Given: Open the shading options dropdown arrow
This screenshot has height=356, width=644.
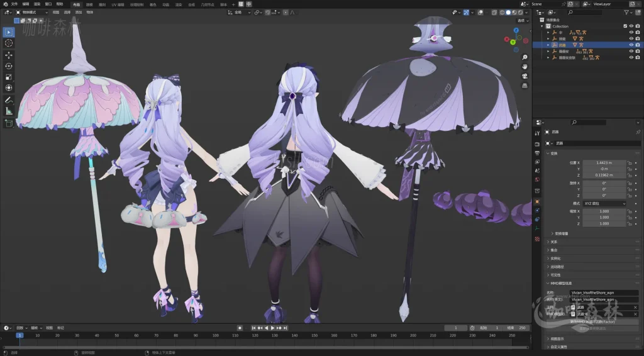Looking at the screenshot, I should [x=526, y=13].
